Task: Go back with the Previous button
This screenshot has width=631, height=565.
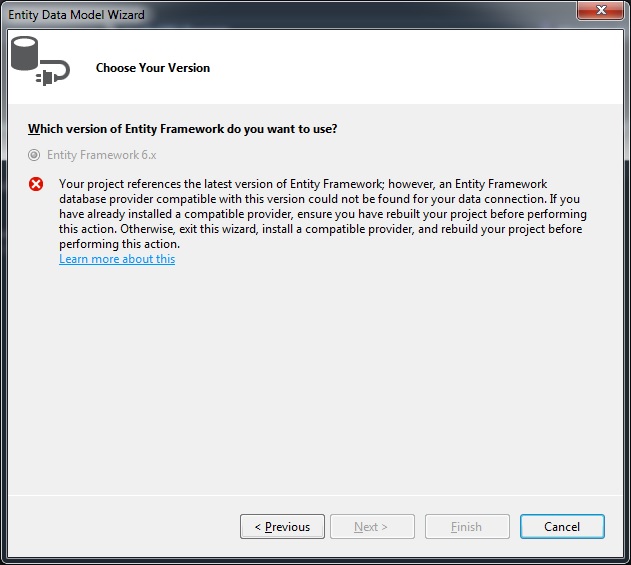Action: (282, 526)
